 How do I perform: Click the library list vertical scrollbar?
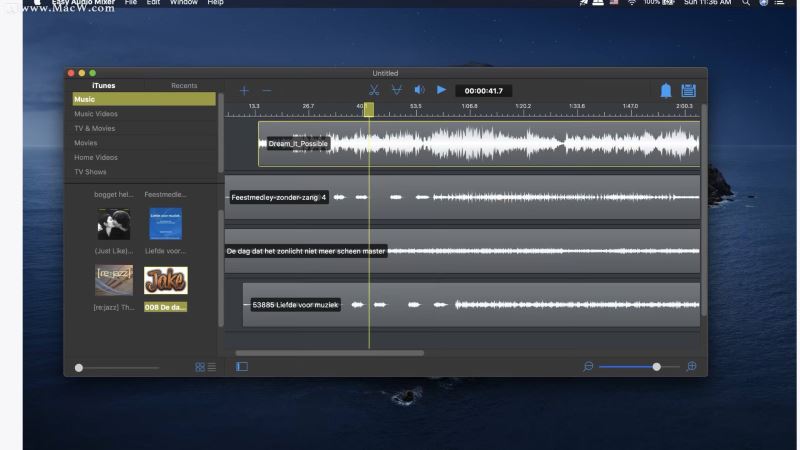[220, 133]
